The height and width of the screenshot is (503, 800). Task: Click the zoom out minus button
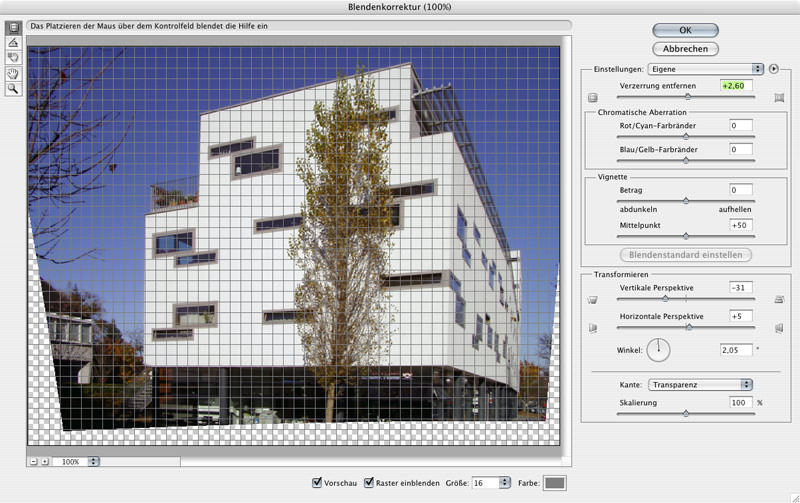(x=34, y=461)
